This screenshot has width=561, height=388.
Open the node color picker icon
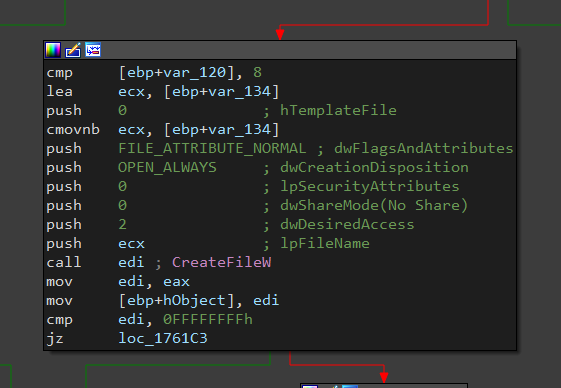click(53, 50)
